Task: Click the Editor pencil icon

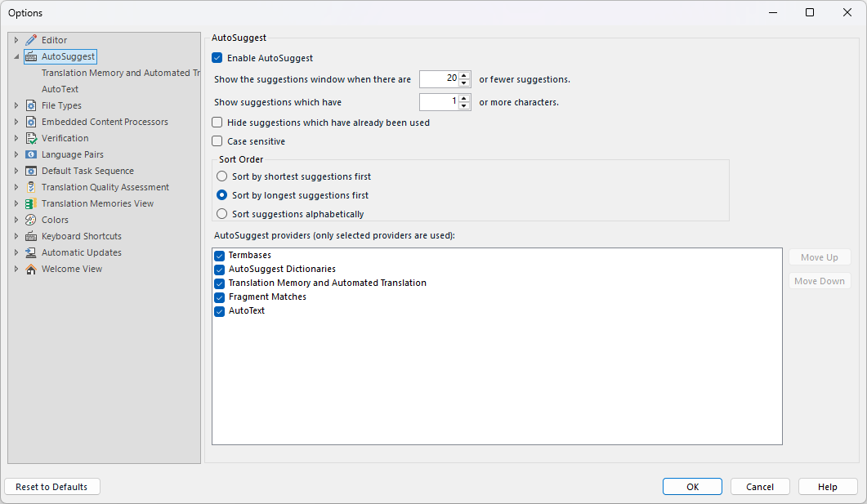Action: click(33, 39)
